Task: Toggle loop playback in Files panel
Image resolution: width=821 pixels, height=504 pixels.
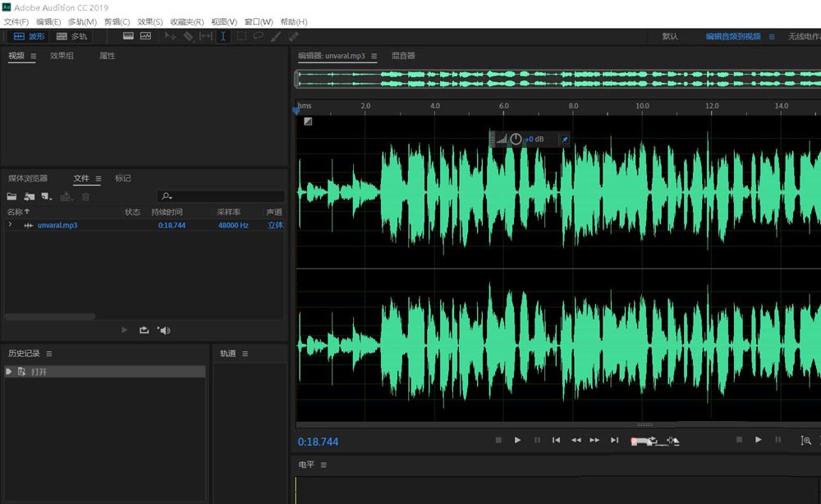Action: 144,330
